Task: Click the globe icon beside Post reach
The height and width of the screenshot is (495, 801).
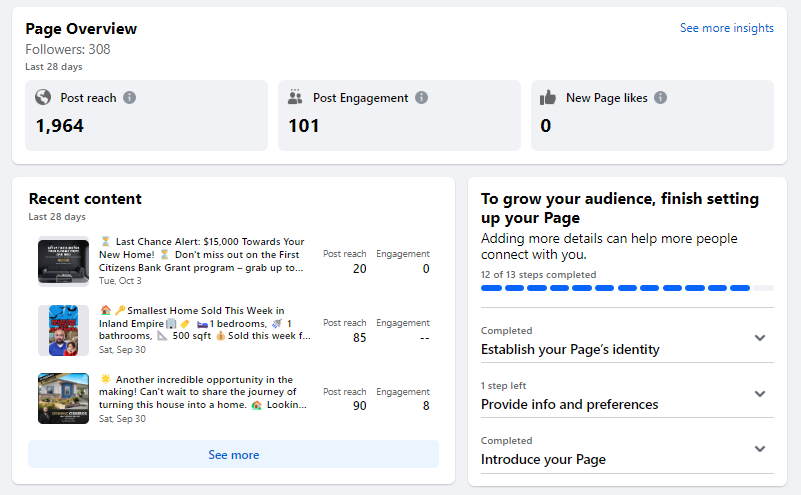Action: [x=43, y=98]
